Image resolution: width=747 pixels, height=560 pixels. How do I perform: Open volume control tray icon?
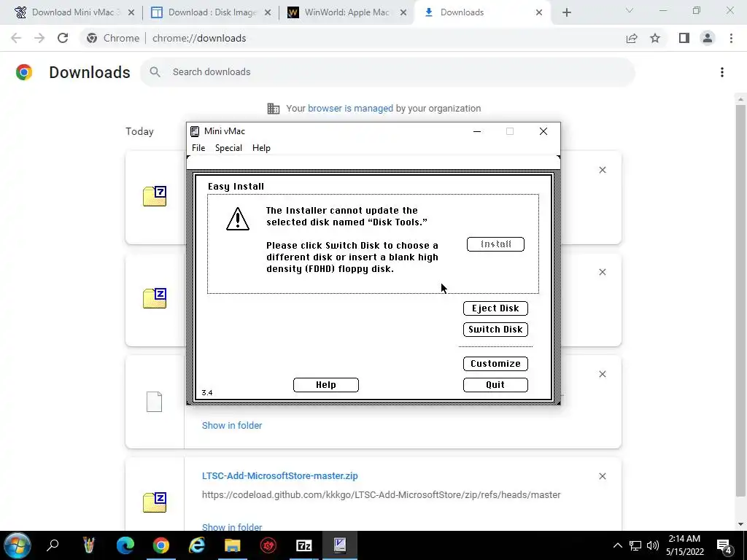[x=653, y=545]
